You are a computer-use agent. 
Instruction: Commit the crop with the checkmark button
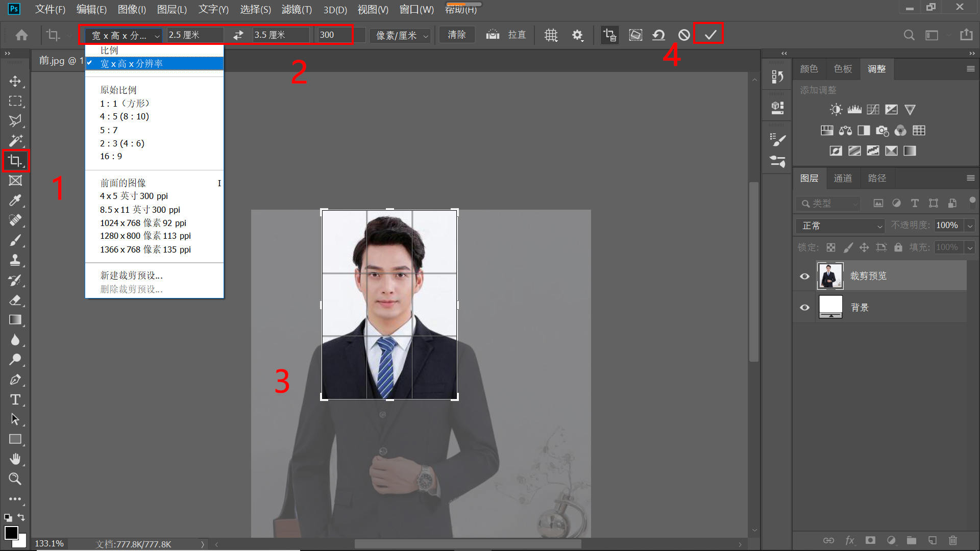[x=709, y=35]
